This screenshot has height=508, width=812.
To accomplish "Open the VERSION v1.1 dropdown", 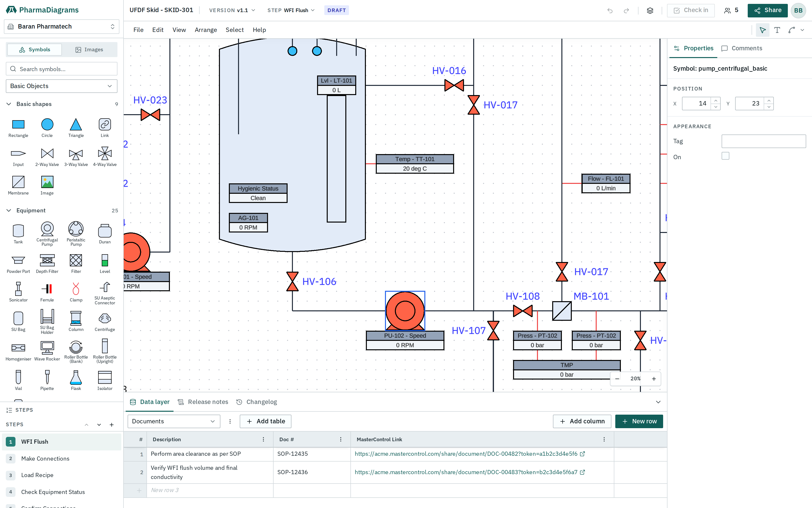I will pyautogui.click(x=232, y=10).
